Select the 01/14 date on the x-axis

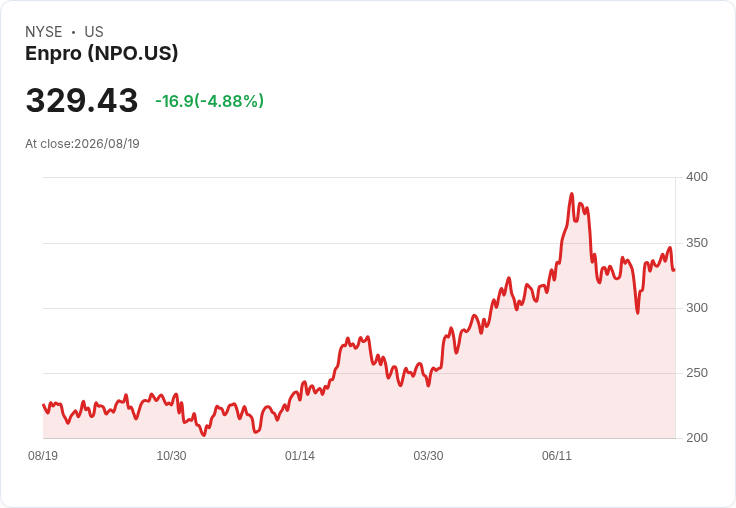(x=299, y=455)
